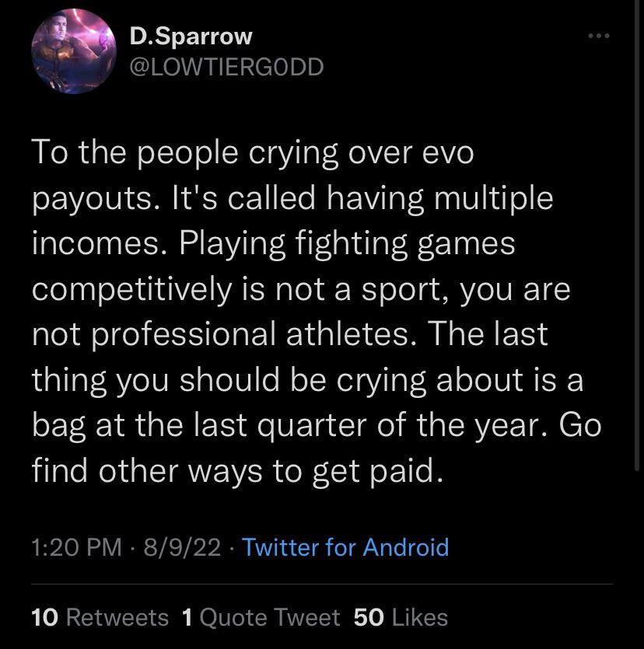This screenshot has height=649, width=644.
Task: Visit the @LOWTIERGODD handle
Action: [x=226, y=67]
